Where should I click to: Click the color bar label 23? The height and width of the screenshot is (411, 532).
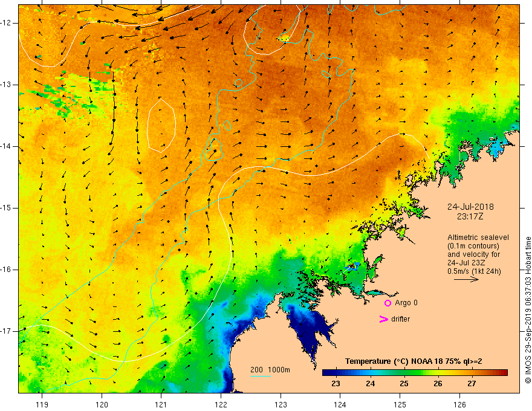point(336,384)
